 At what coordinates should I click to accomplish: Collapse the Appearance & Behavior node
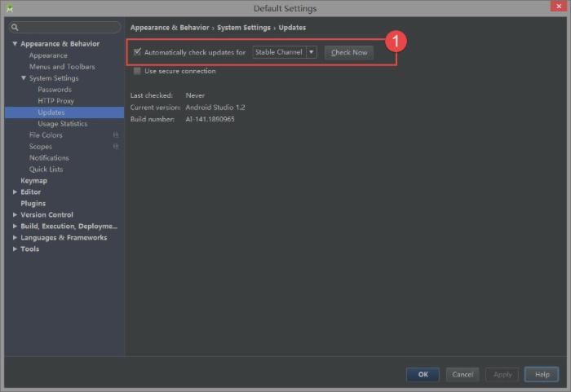click(x=15, y=44)
